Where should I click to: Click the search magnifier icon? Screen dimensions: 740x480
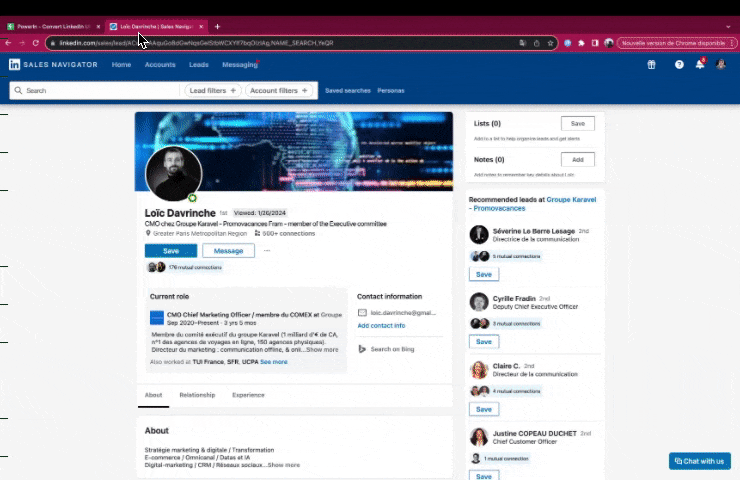[18, 90]
